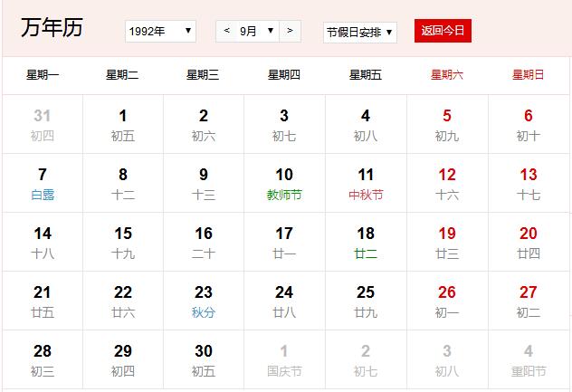Click the red 星期日 header
Viewport: 572px width, 392px height.
[x=529, y=75]
